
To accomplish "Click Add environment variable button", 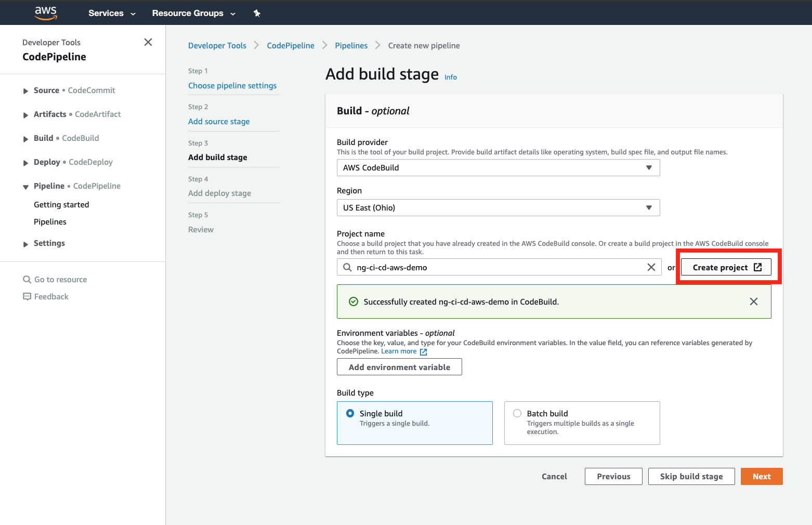I will [x=399, y=367].
